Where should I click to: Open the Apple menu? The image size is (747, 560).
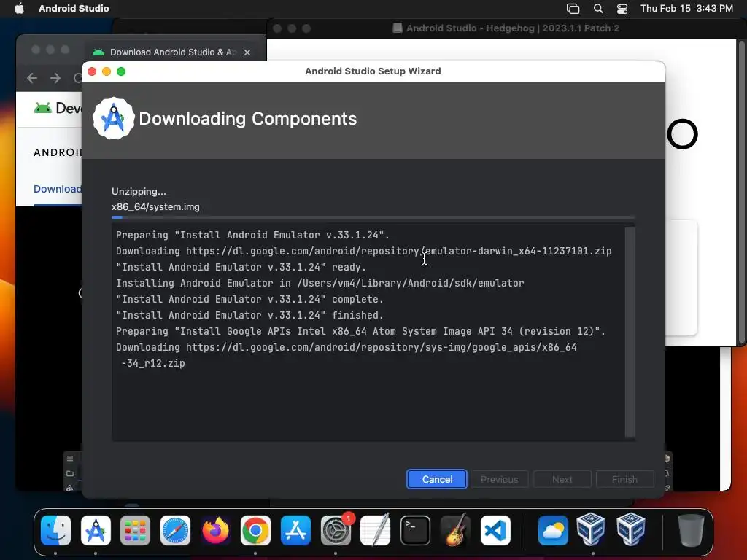19,8
